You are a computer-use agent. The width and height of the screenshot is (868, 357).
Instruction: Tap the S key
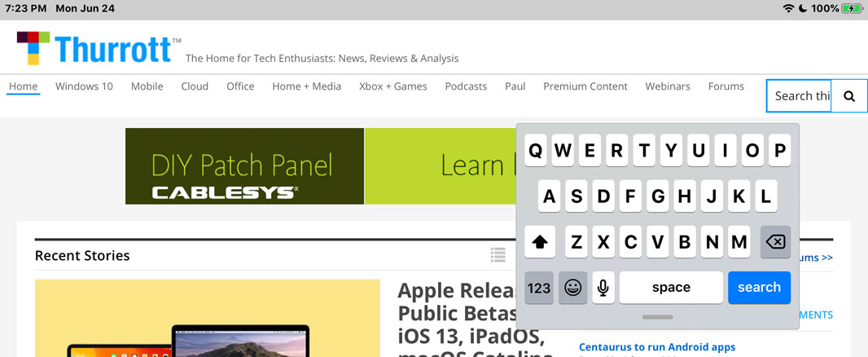[576, 196]
